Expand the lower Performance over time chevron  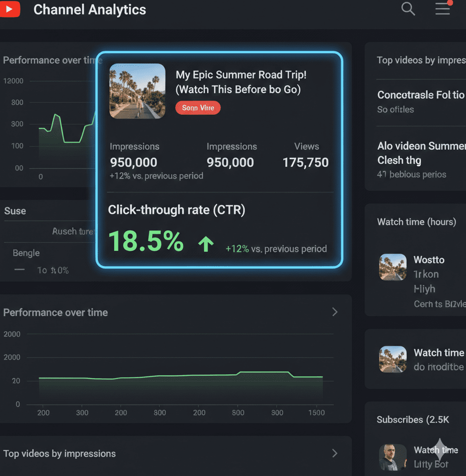[335, 312]
